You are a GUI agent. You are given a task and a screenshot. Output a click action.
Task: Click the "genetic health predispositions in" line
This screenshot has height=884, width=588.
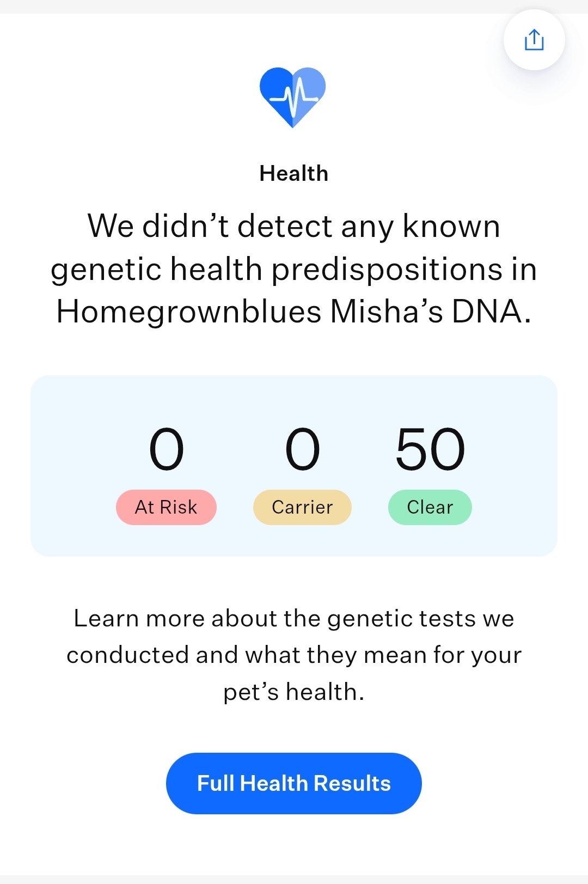(293, 269)
